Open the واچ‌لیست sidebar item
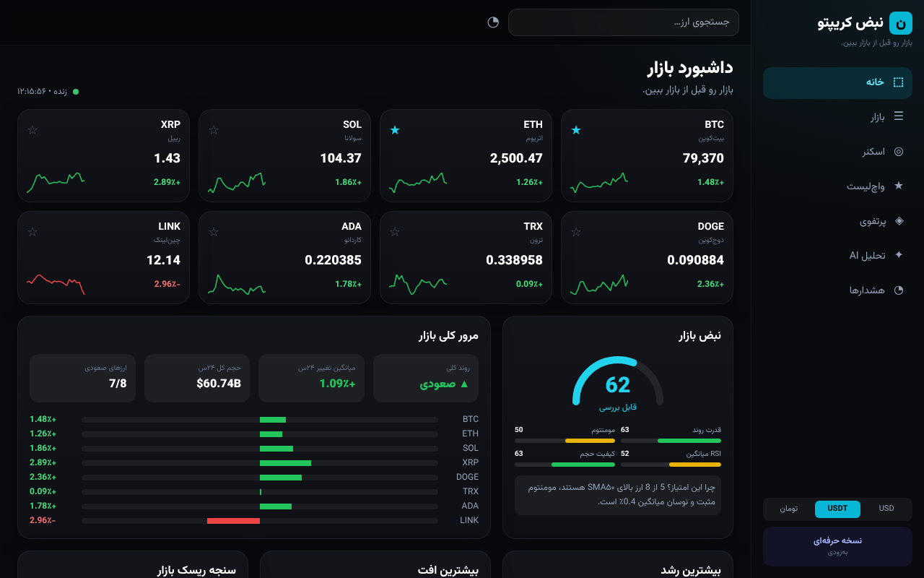 tap(837, 186)
